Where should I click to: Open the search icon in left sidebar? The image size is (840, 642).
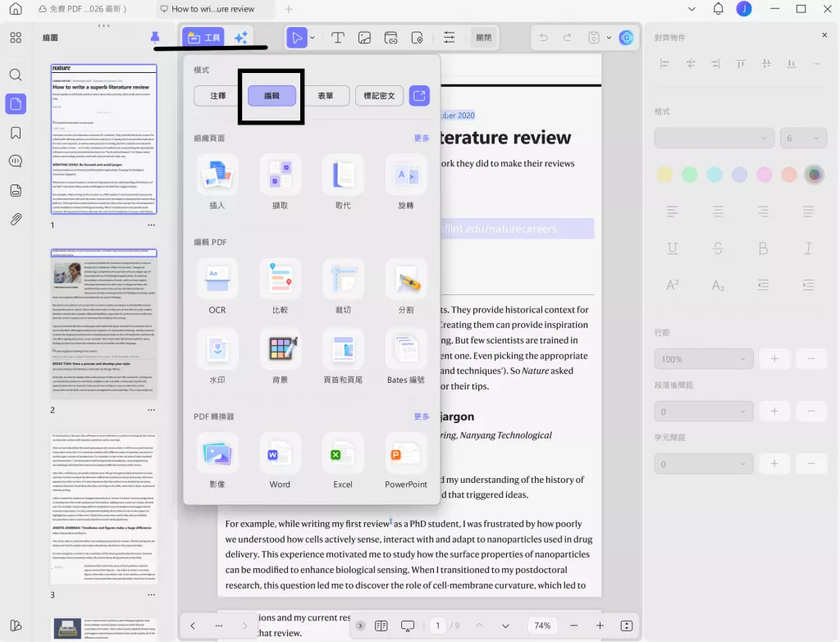pos(16,75)
